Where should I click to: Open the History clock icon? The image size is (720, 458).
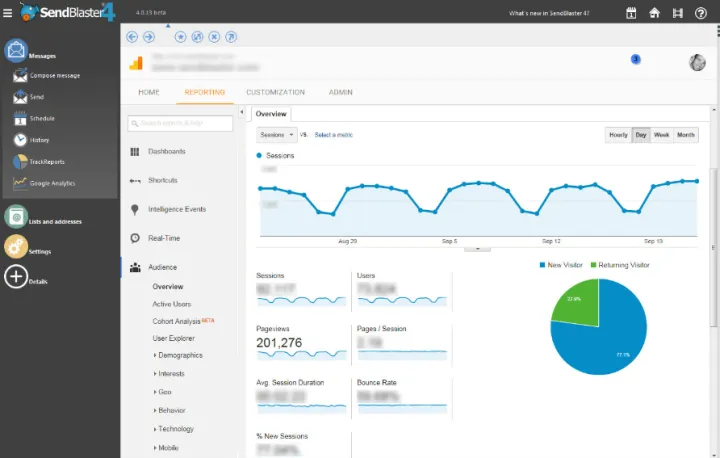tap(20, 140)
